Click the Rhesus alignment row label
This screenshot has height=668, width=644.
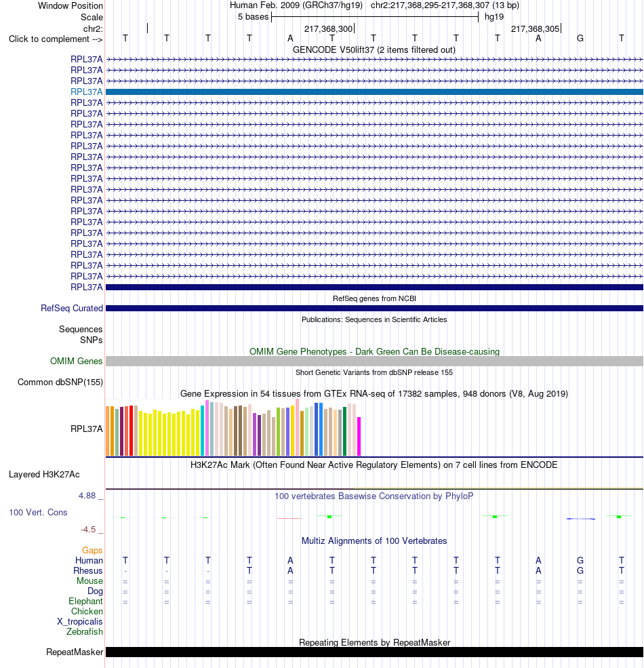[x=87, y=570]
